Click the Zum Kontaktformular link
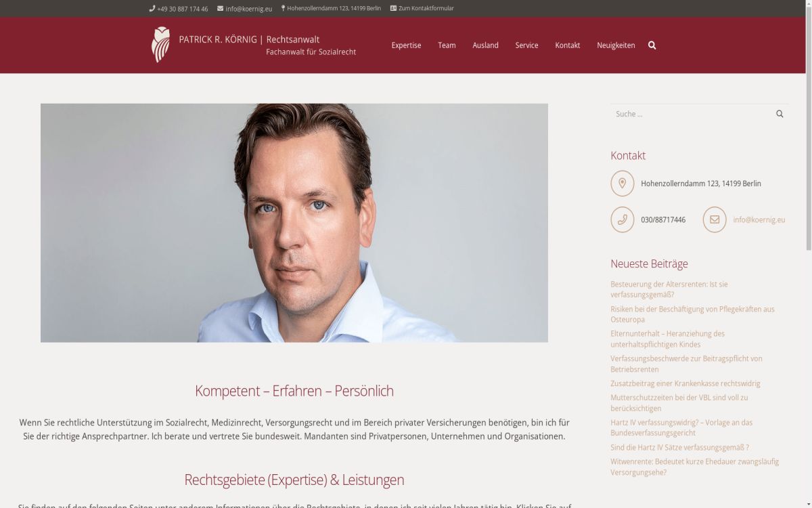The height and width of the screenshot is (508, 812). click(426, 9)
